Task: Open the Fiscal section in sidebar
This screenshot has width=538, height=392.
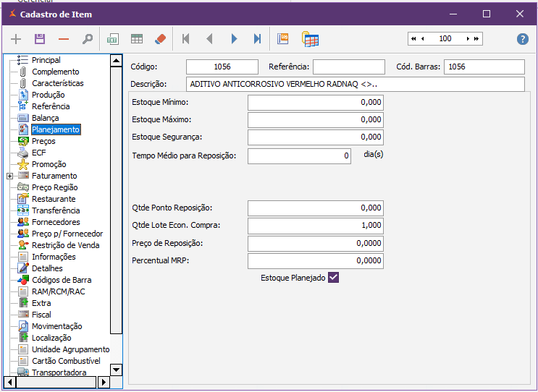Action: pos(41,315)
